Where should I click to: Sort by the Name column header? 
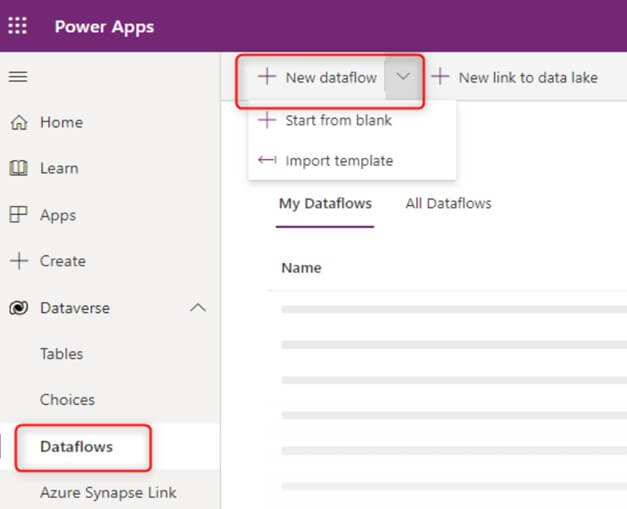click(301, 267)
